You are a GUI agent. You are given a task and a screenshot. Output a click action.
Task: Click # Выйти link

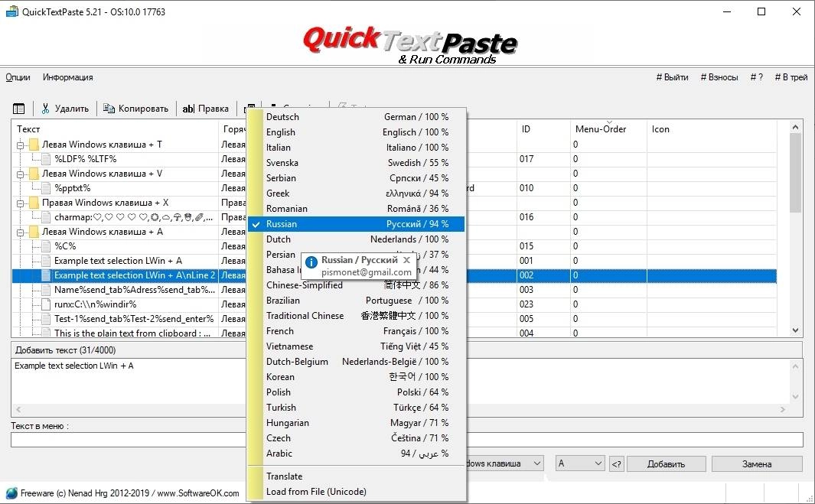pyautogui.click(x=672, y=77)
